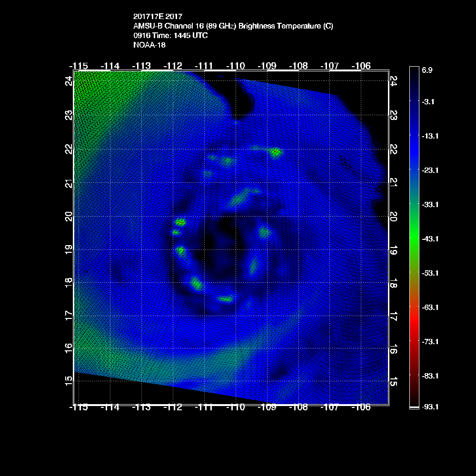Click the colorbar label "-83.1"
The width and height of the screenshot is (476, 476).
pos(430,376)
